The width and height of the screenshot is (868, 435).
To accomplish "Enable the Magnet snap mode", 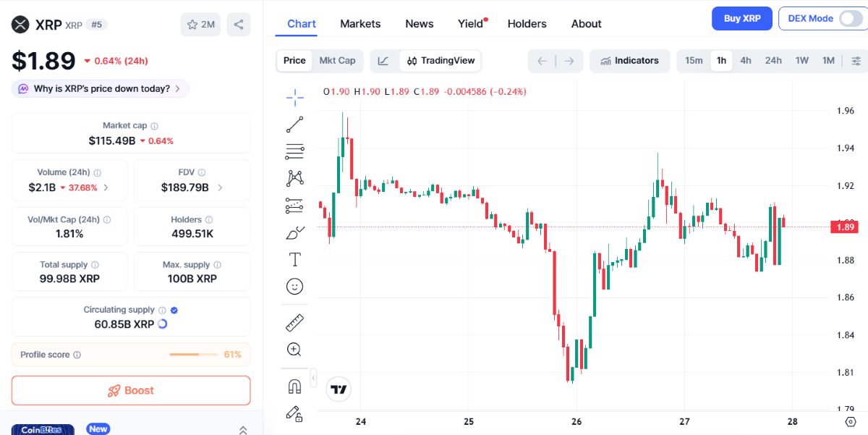I will tap(294, 387).
